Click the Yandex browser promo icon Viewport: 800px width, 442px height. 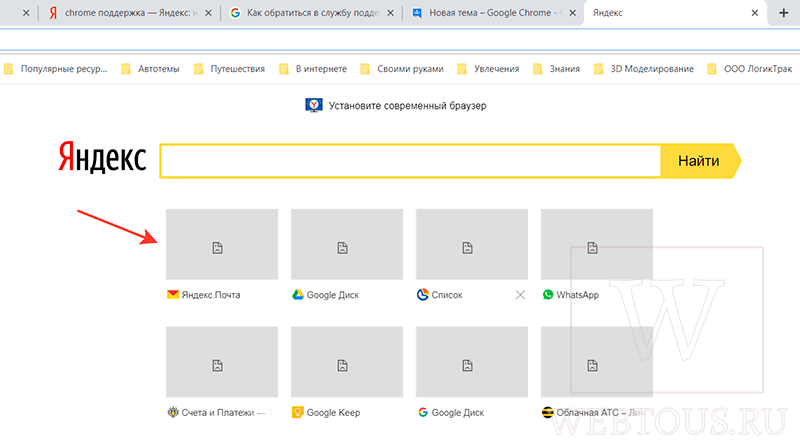tap(314, 105)
